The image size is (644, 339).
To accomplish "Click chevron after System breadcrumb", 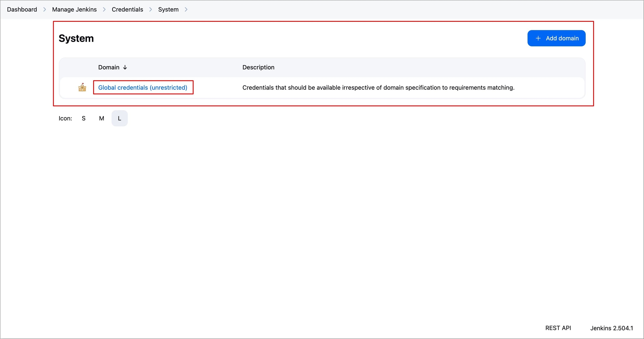I will click(x=186, y=10).
